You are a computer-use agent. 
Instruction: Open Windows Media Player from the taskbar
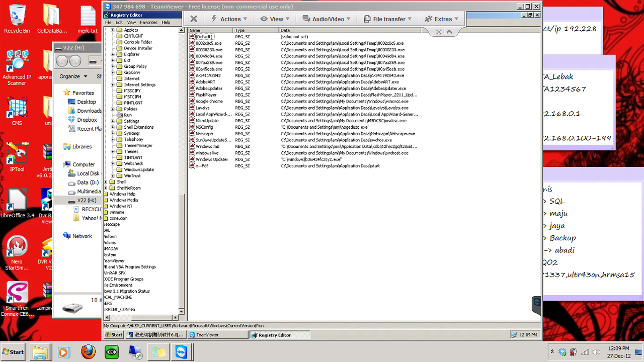64,351
